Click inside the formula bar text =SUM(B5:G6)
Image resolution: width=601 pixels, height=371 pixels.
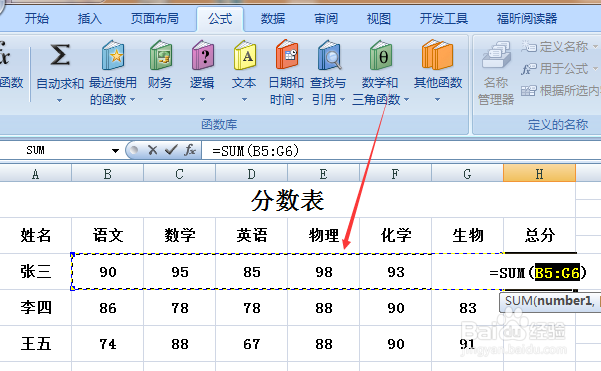(255, 151)
